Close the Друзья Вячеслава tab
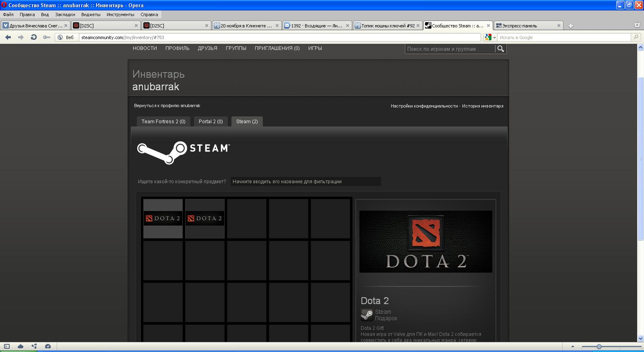Viewport: 644px width, 352px height. click(x=66, y=25)
